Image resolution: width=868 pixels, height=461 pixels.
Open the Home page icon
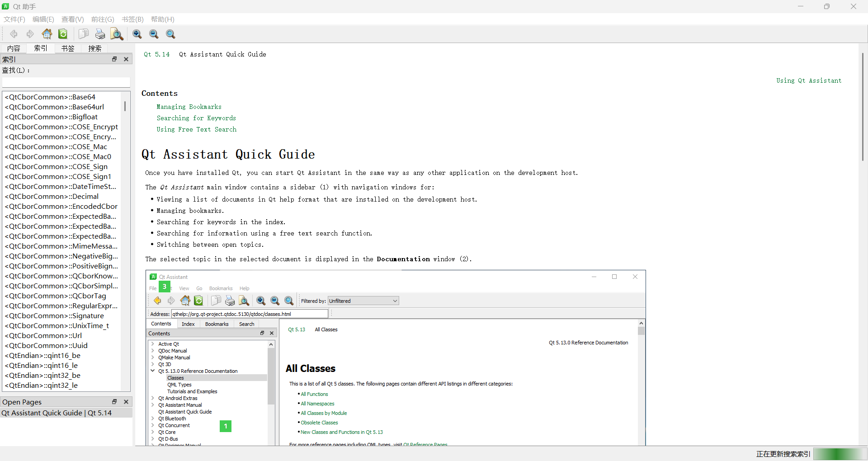coord(47,34)
